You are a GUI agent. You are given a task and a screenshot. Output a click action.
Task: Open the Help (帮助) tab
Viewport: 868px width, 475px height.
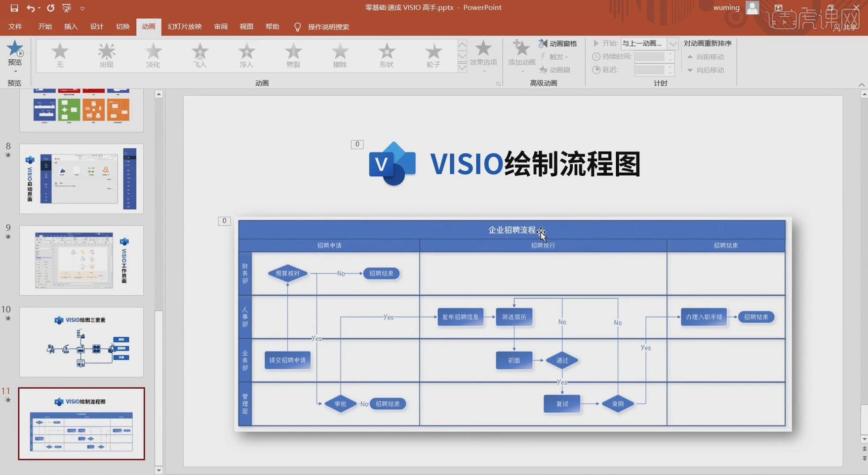tap(272, 27)
